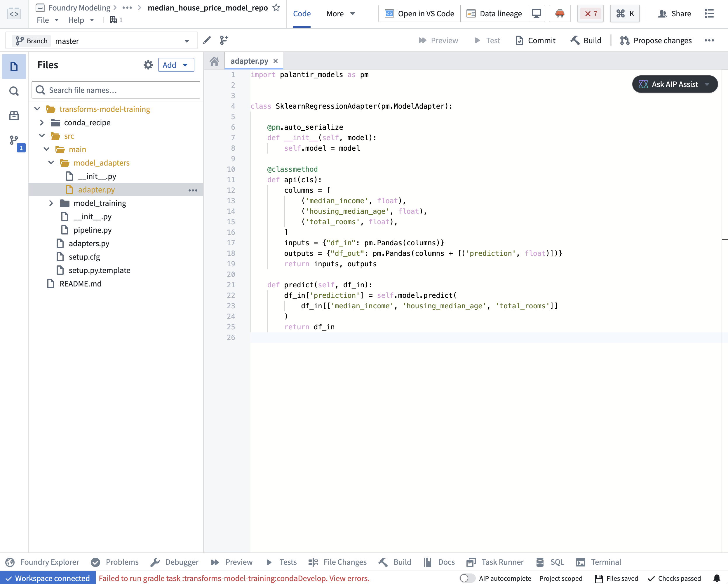Click the orange car icon in header

(x=560, y=13)
